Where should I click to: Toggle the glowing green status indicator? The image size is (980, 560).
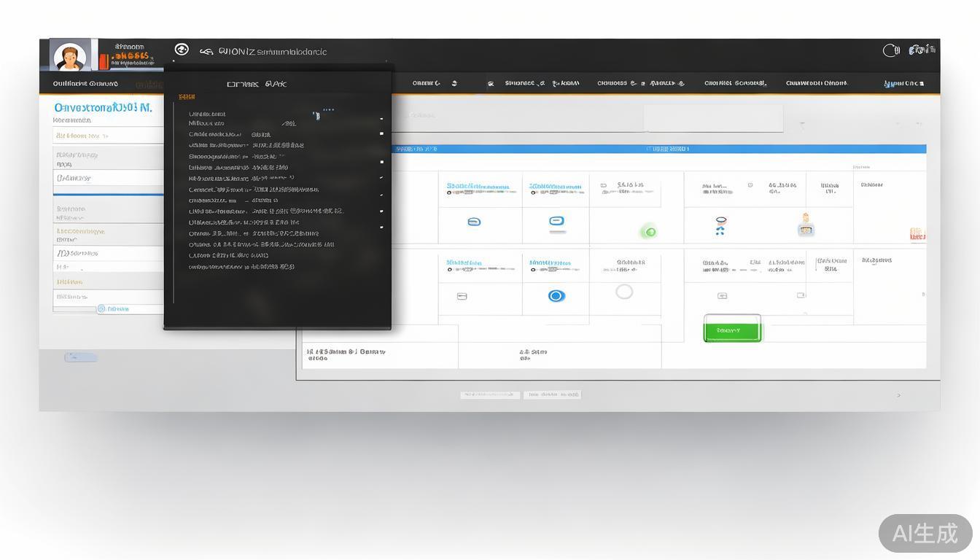click(649, 232)
